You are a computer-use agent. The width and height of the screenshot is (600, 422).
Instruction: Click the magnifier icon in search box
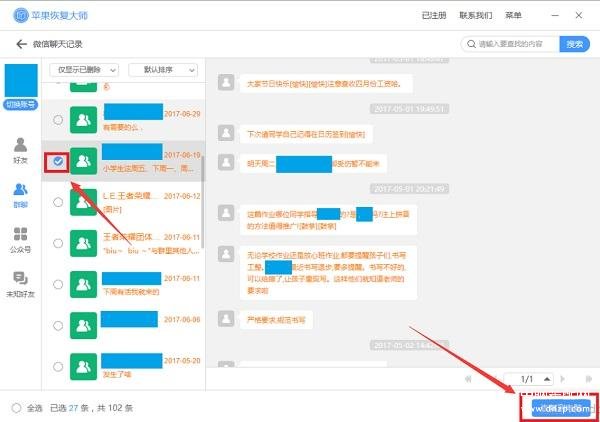tap(471, 44)
